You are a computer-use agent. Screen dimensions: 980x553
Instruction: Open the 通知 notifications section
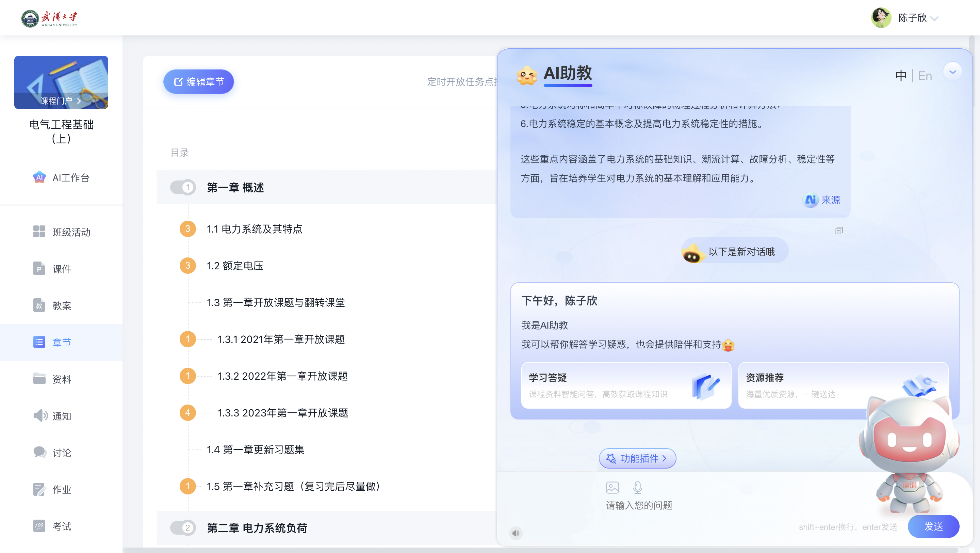tap(61, 416)
